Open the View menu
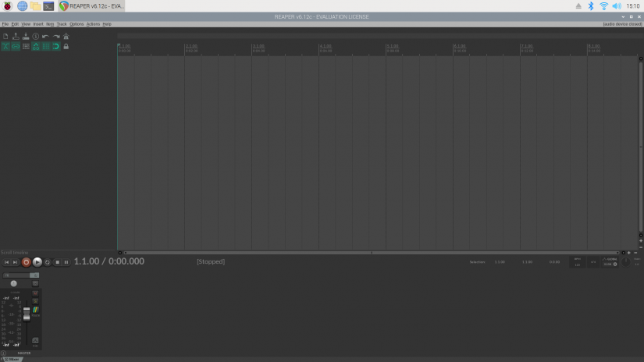Viewport: 644px width, 362px height. pos(26,24)
